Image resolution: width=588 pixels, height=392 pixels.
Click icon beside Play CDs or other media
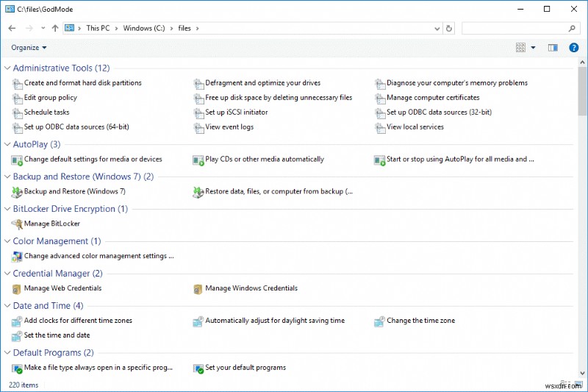coord(198,160)
